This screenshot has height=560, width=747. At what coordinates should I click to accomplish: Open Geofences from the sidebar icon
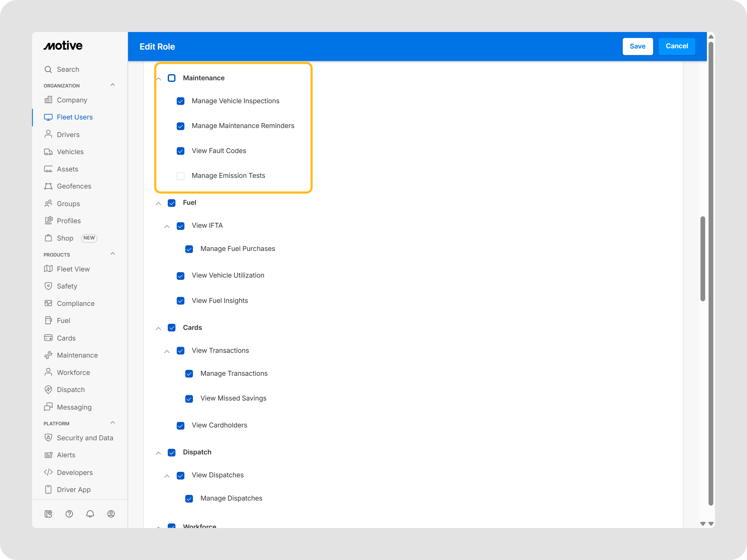coord(48,186)
